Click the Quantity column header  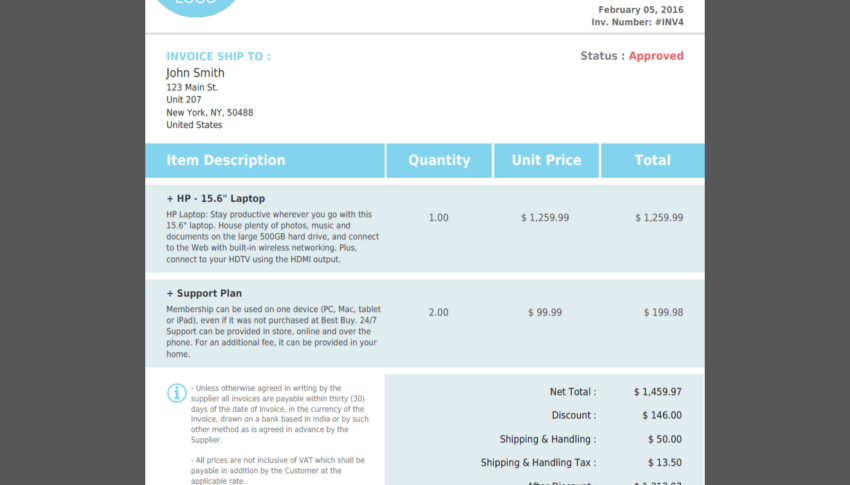click(439, 160)
